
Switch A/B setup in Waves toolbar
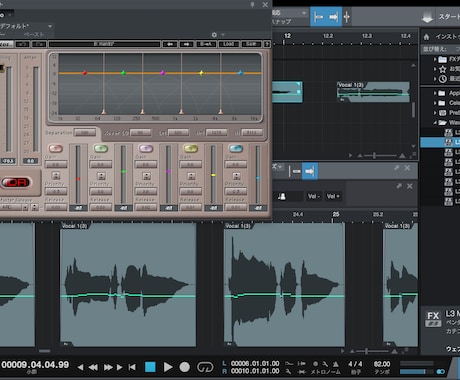click(206, 44)
